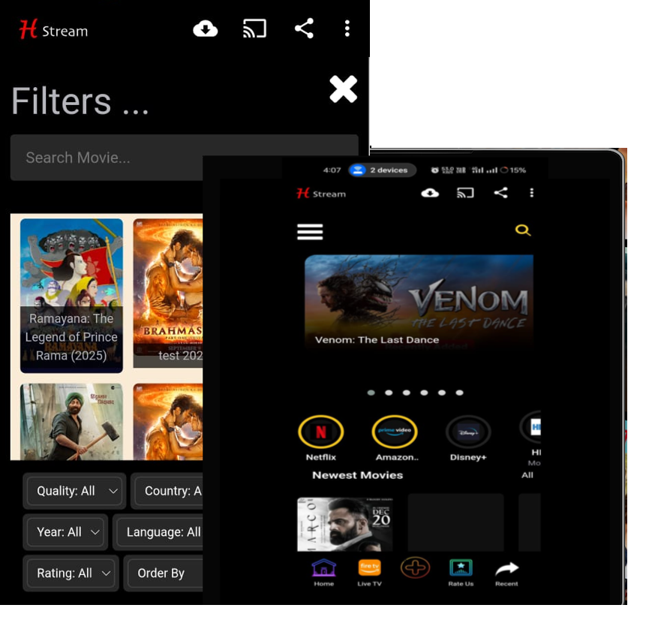Tap the download cloud icon on phone home screen
The height and width of the screenshot is (644, 658).
coord(430,193)
